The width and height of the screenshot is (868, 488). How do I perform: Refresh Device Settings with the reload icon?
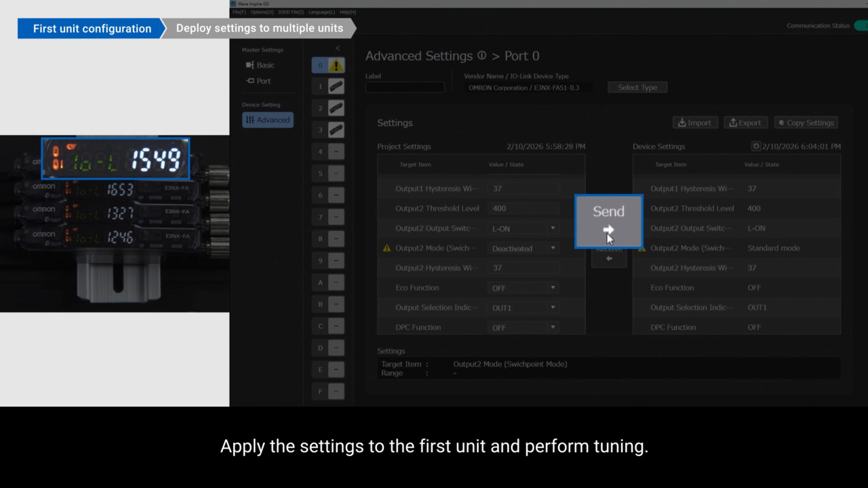coord(756,146)
